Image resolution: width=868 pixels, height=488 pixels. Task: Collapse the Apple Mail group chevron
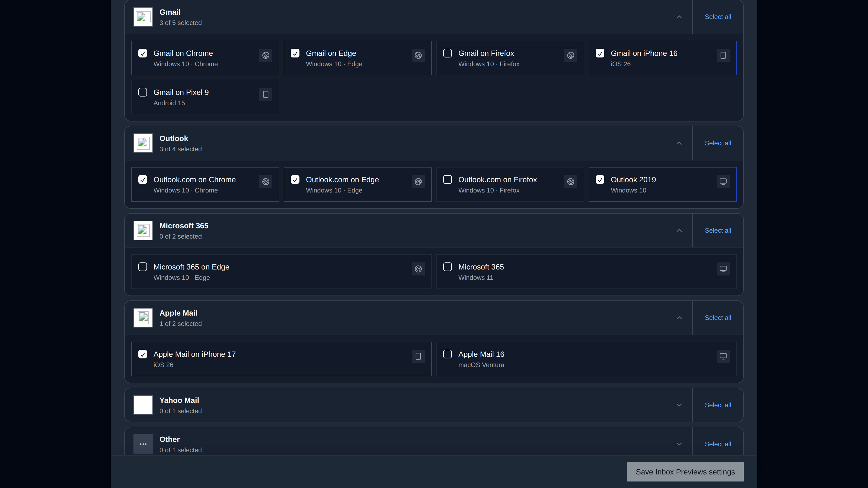coord(679,317)
